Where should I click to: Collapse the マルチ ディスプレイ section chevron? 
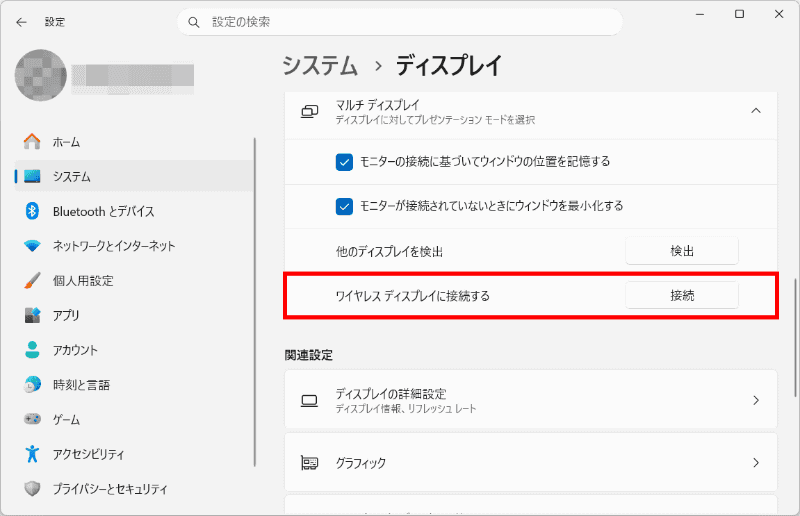pyautogui.click(x=756, y=111)
